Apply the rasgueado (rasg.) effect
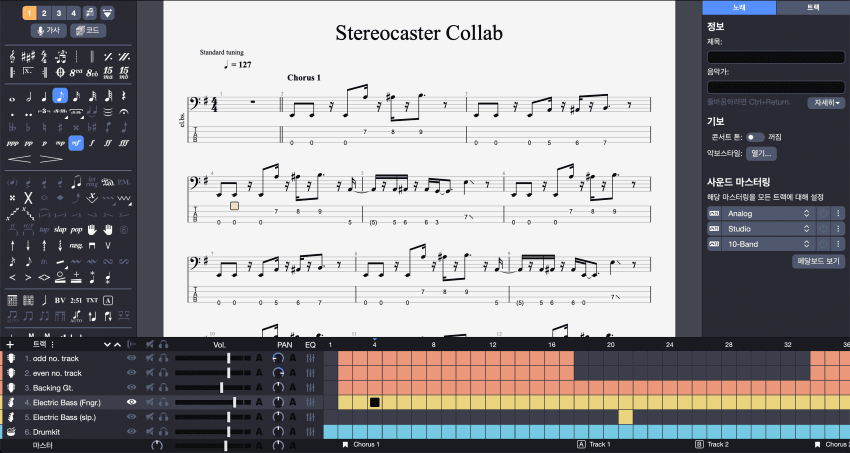 pos(76,245)
